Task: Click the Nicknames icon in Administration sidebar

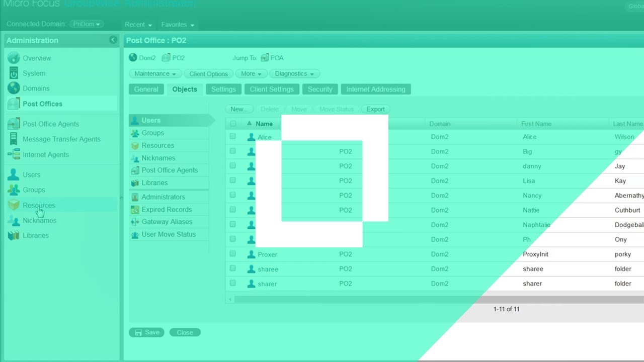Action: [x=14, y=220]
